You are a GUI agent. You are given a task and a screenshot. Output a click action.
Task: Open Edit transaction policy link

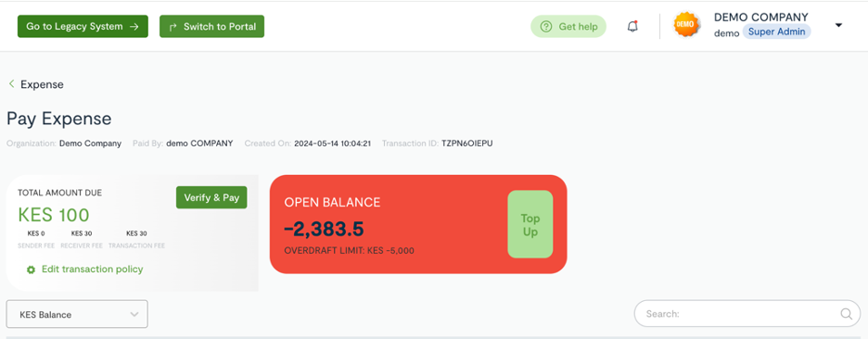(x=93, y=270)
